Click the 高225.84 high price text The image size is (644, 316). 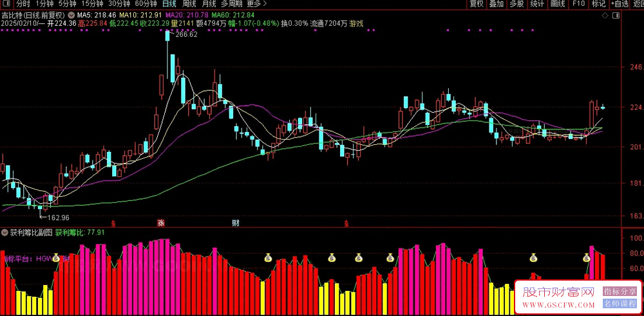(92, 23)
